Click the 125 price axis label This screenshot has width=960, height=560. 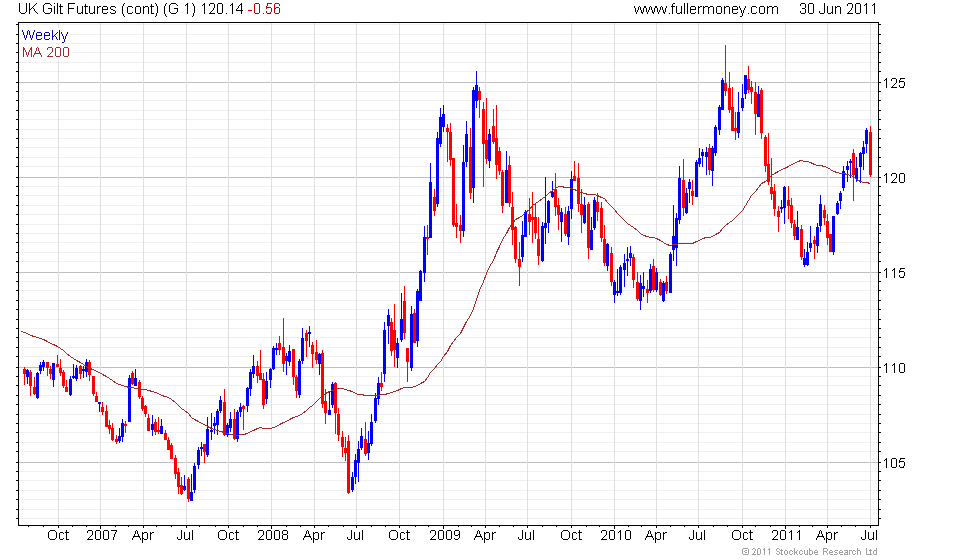894,83
